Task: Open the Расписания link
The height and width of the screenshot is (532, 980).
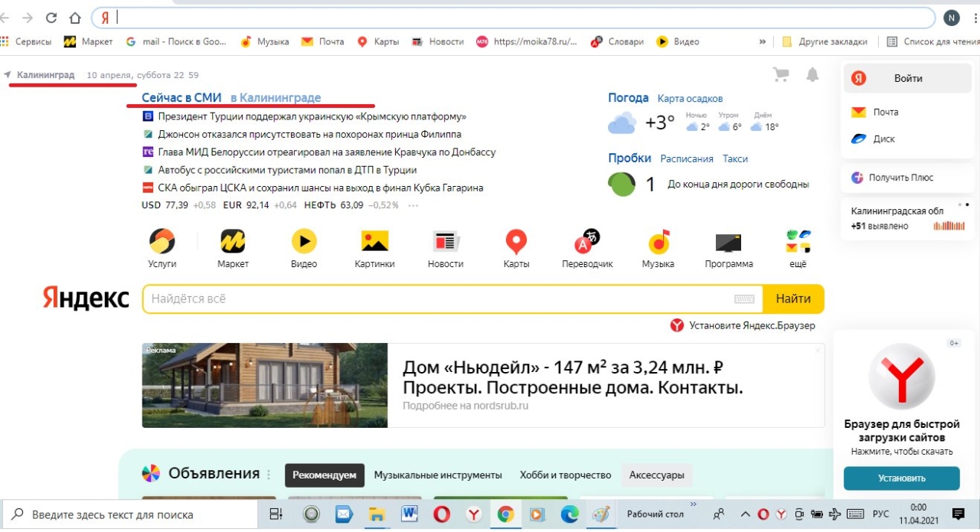Action: pos(687,158)
